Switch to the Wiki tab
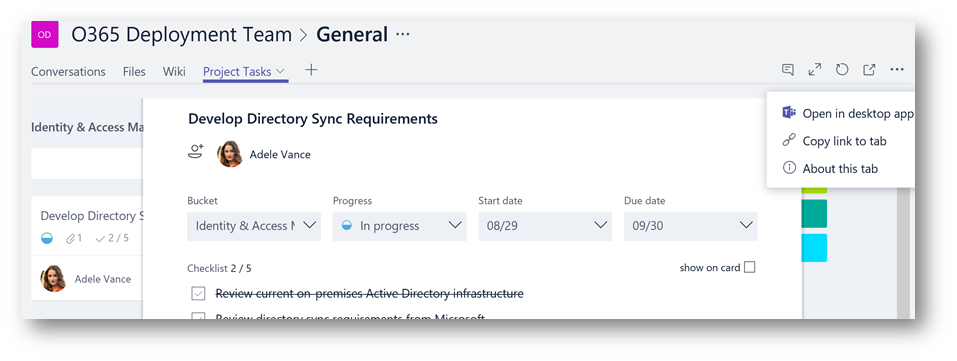Viewport: 957px width, 361px height. point(174,71)
